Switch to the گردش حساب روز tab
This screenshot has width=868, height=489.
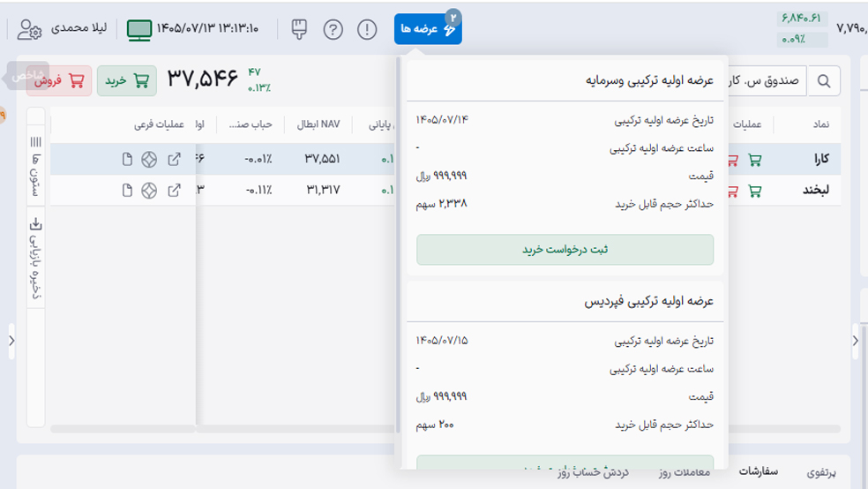(x=593, y=472)
